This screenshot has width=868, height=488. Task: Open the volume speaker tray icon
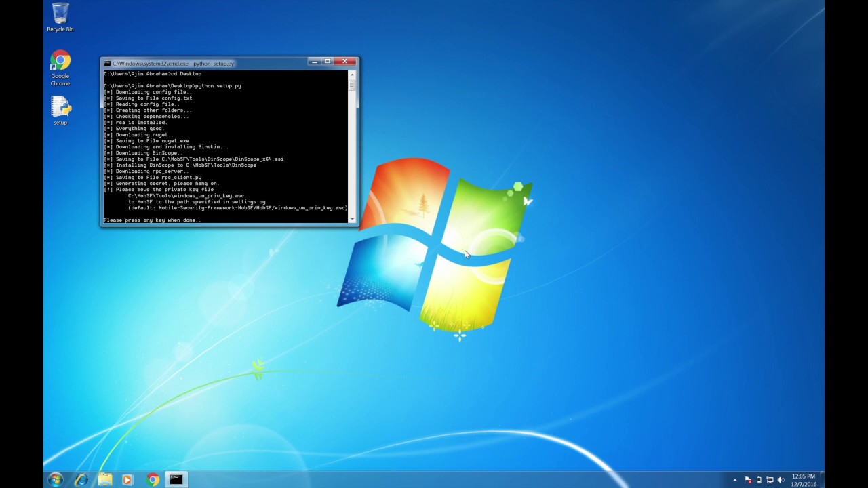tap(781, 480)
